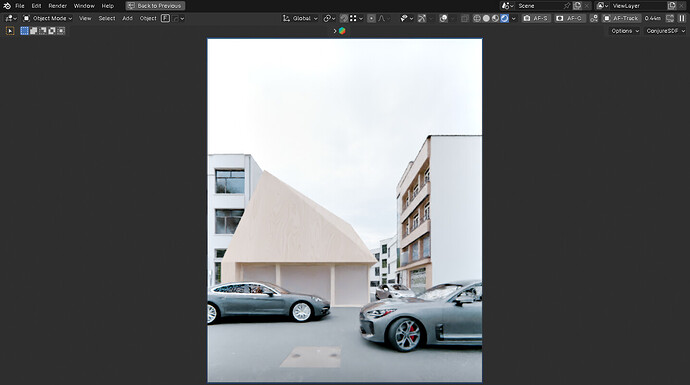Choose Invert selection mode

[52, 31]
